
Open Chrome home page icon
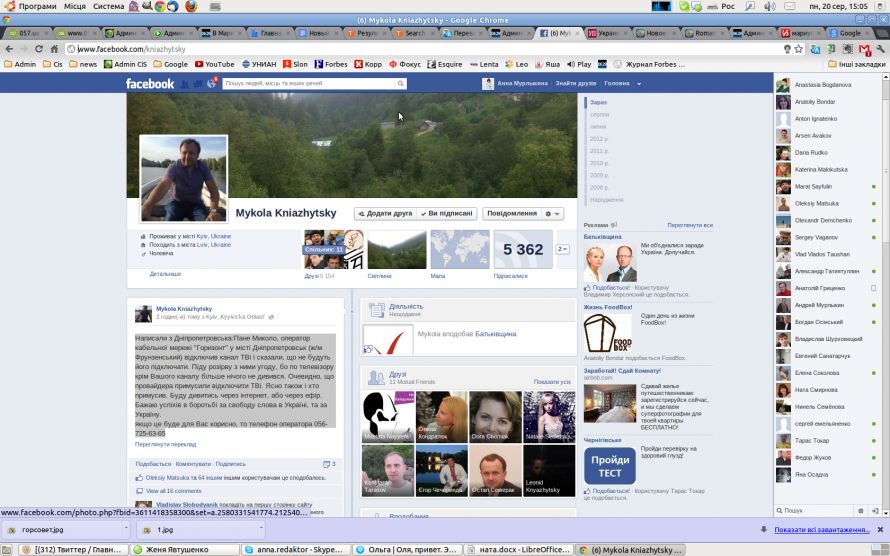point(54,49)
